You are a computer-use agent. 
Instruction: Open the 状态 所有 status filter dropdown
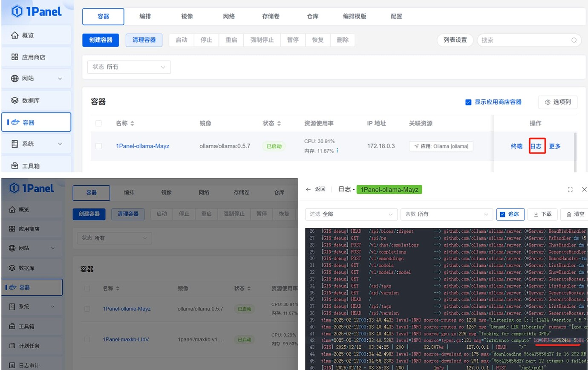pyautogui.click(x=129, y=67)
